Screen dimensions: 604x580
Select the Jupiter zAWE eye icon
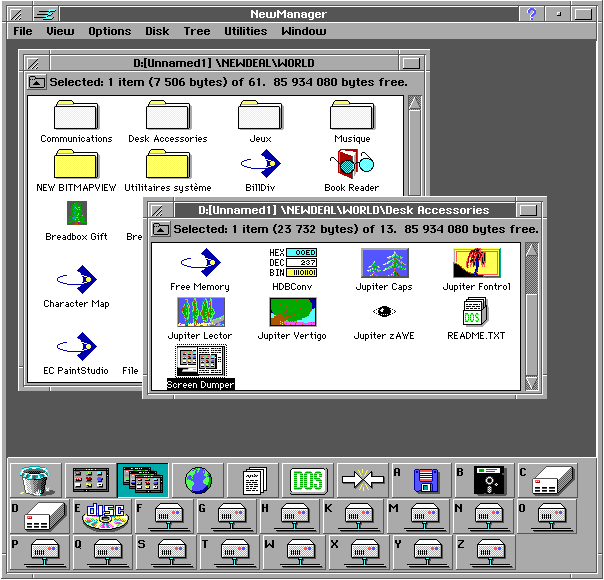(x=383, y=312)
